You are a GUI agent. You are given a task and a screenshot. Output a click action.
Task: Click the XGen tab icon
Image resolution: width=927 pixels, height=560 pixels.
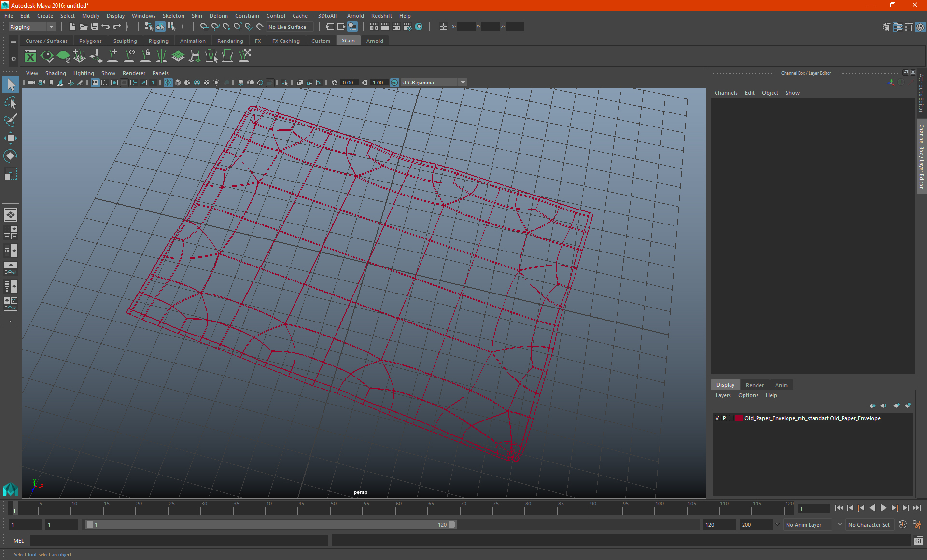pos(348,41)
